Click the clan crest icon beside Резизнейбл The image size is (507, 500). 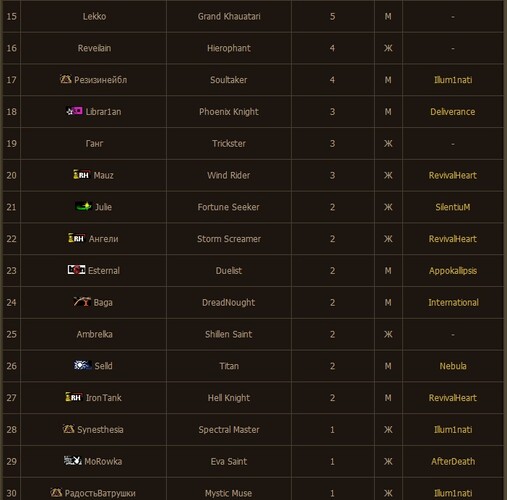(66, 79)
